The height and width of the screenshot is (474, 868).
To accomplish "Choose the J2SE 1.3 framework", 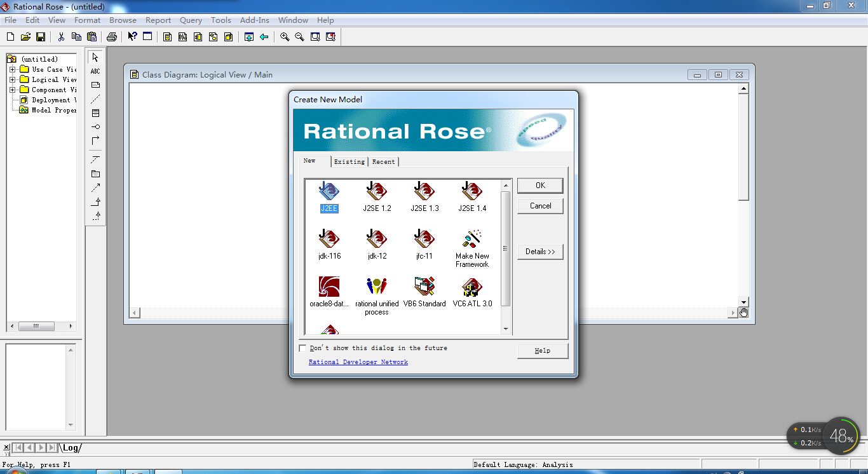I will pyautogui.click(x=424, y=197).
